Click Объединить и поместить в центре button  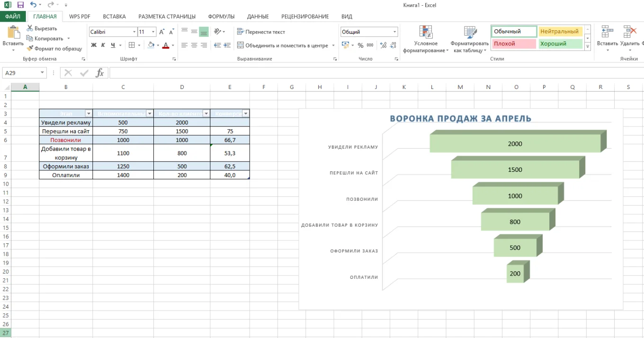(283, 45)
